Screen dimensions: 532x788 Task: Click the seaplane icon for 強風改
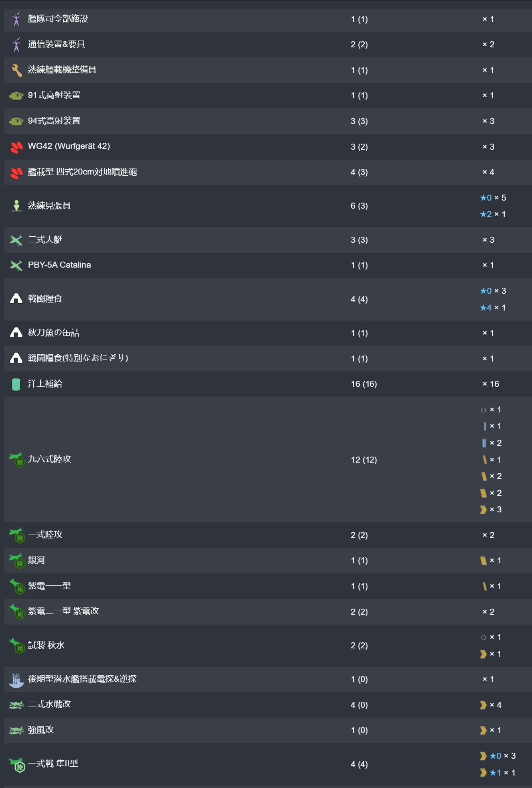(x=16, y=730)
